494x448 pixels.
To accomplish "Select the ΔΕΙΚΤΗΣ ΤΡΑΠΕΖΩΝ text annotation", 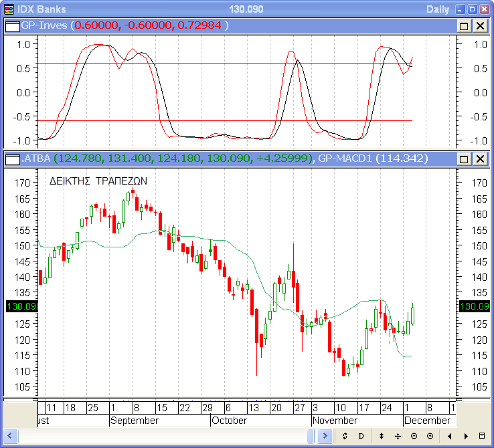I will [x=98, y=181].
